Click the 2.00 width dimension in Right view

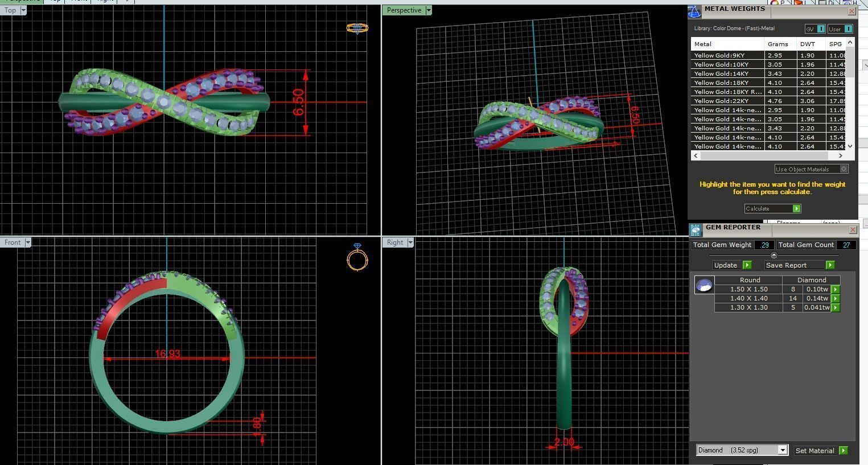tap(564, 442)
